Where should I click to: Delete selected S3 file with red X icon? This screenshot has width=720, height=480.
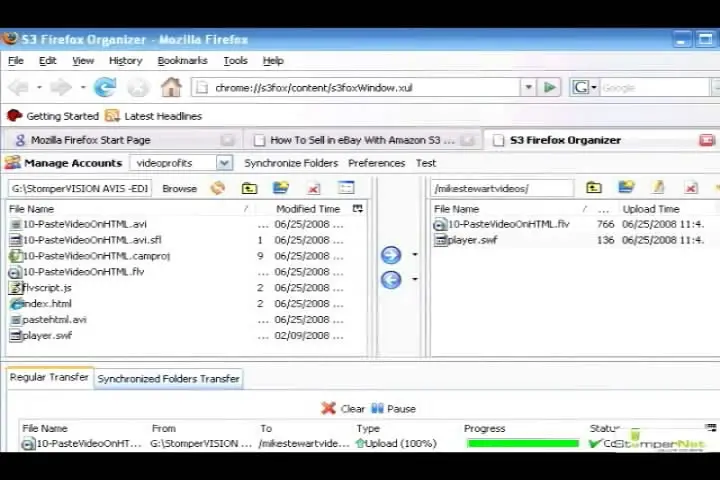pos(691,187)
